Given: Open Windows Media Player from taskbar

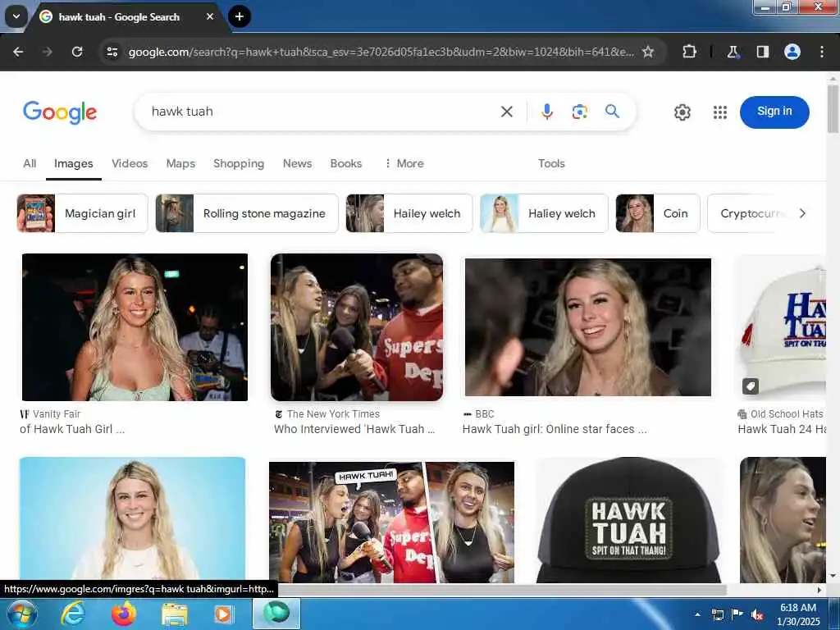Looking at the screenshot, I should point(223,614).
